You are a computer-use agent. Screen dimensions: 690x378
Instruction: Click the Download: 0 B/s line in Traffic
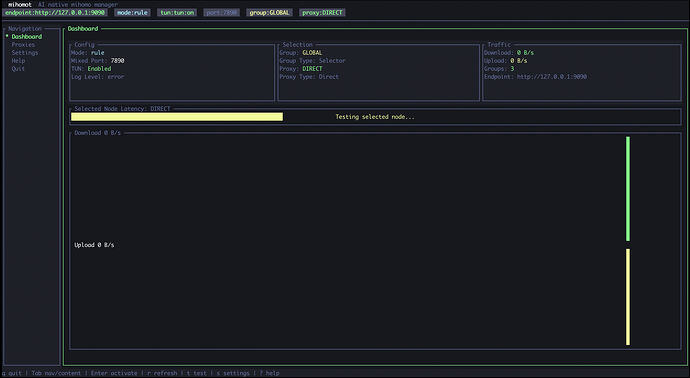[509, 52]
